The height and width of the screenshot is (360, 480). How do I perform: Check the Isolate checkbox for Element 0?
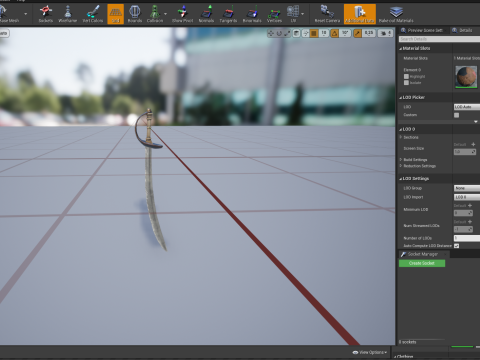(x=406, y=82)
